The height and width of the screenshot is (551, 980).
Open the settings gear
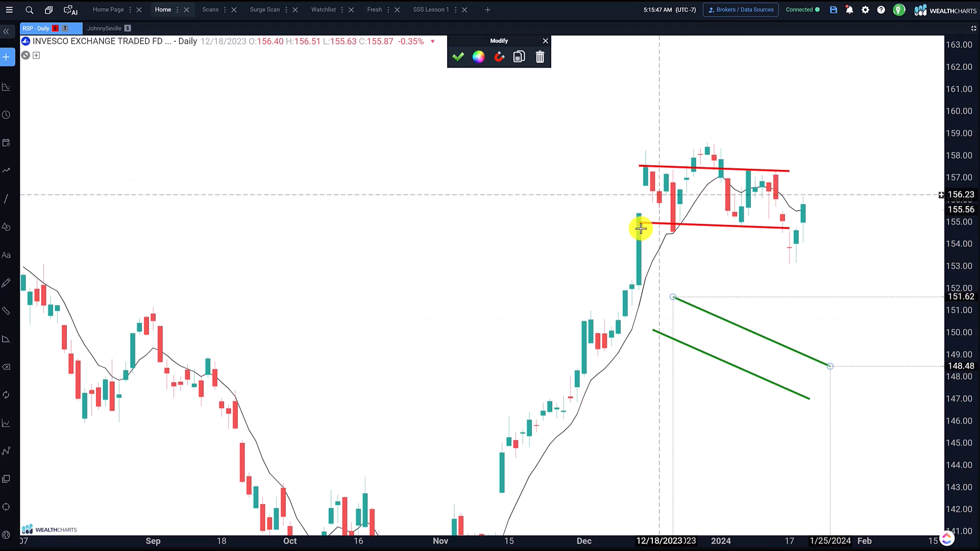pyautogui.click(x=865, y=10)
